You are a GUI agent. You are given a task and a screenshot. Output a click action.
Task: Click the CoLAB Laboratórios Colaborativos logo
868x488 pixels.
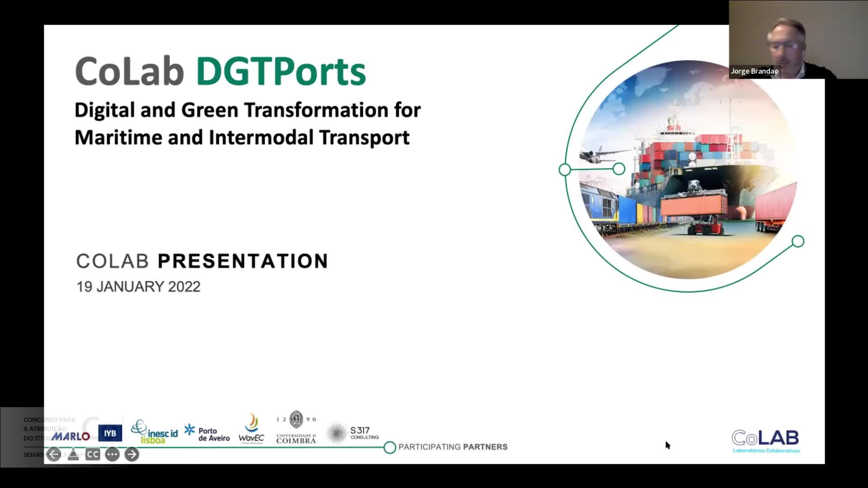coord(765,441)
